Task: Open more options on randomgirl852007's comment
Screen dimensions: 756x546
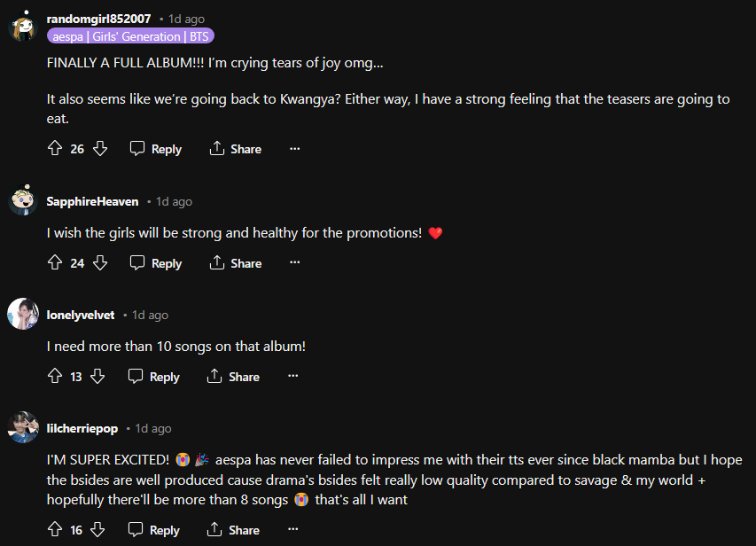Action: 295,149
